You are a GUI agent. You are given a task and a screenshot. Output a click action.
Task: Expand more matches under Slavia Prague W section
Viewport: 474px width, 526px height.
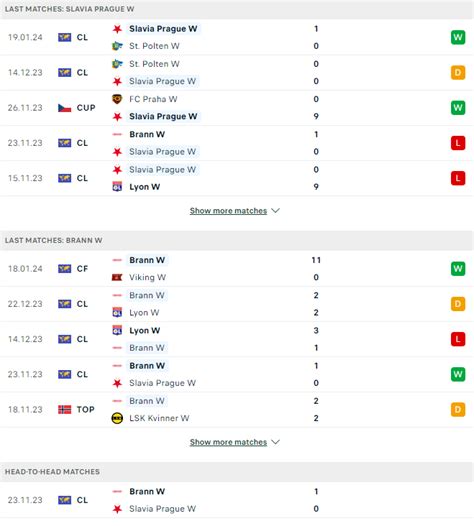228,211
